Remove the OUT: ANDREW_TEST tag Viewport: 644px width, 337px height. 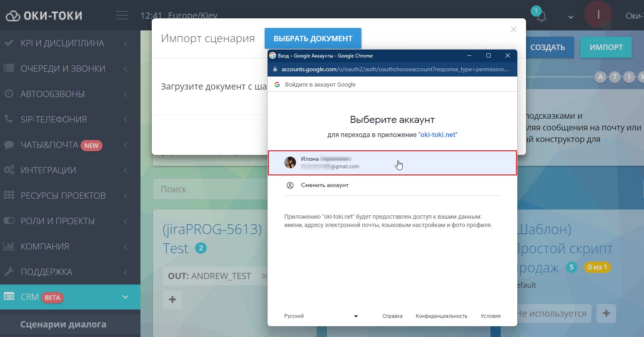(264, 276)
